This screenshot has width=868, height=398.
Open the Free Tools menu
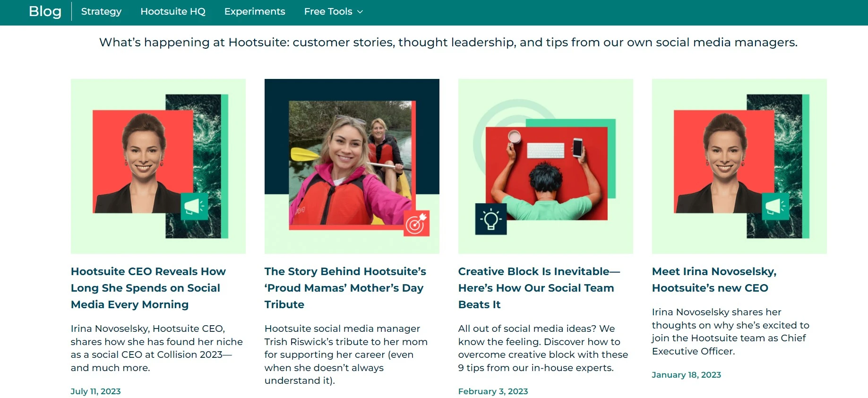334,11
